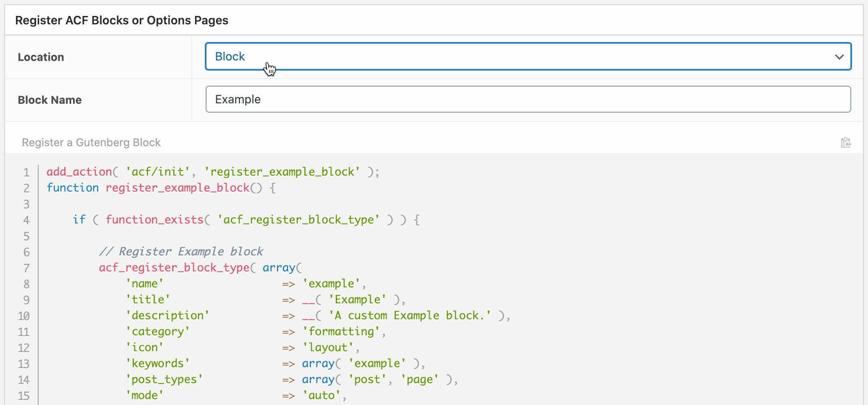Click the "'description'" key on line 10
This screenshot has width=868, height=405.
[167, 316]
